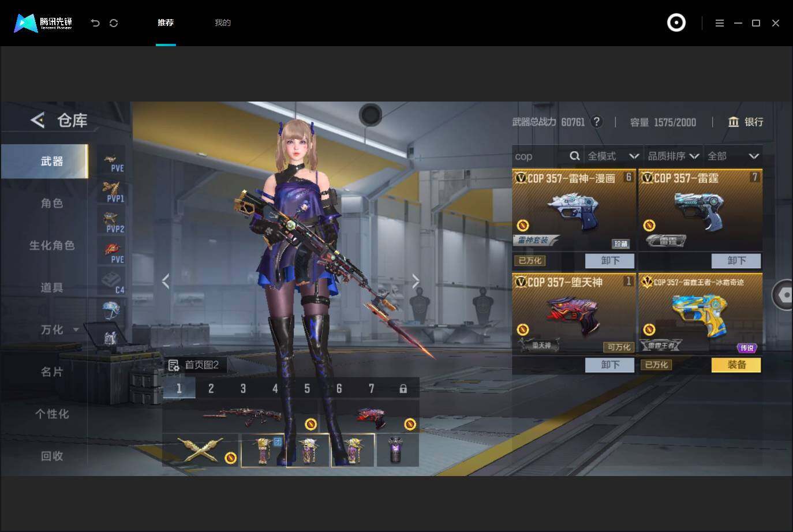Switch to the 我的 tab
Screen dimensions: 793x532
click(x=223, y=23)
